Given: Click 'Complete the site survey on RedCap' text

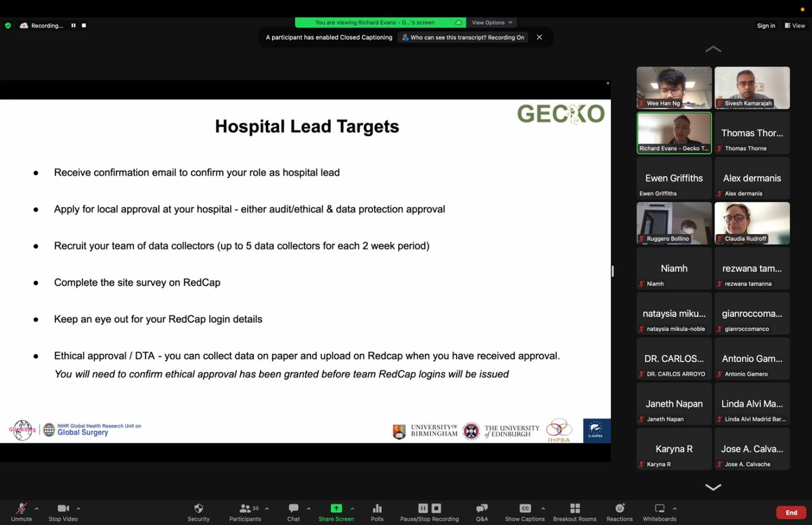Looking at the screenshot, I should tap(137, 282).
